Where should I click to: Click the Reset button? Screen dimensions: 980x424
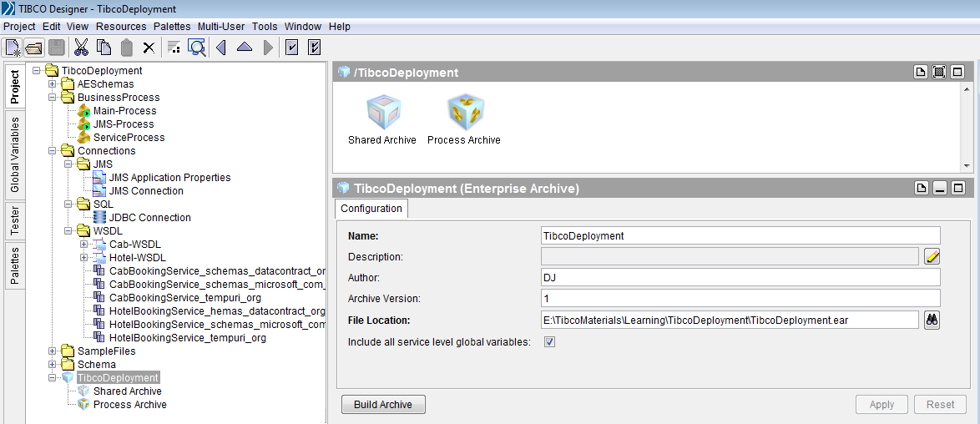(940, 405)
